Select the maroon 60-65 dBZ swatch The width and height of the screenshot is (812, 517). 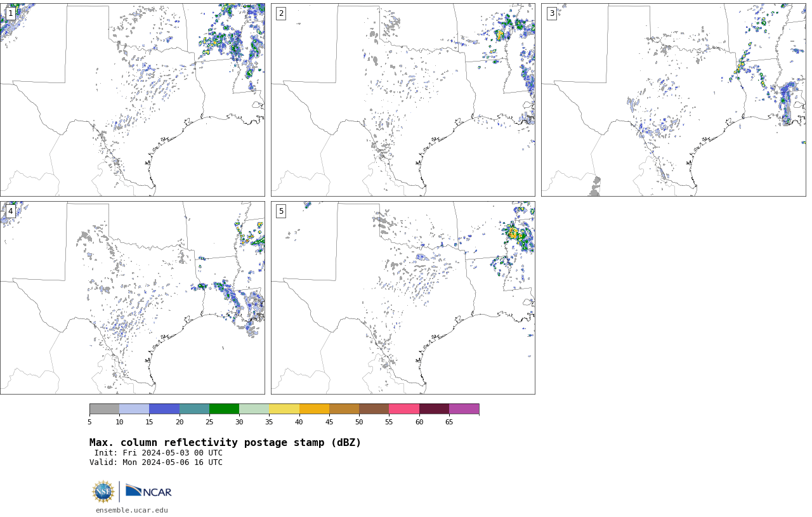(x=434, y=409)
